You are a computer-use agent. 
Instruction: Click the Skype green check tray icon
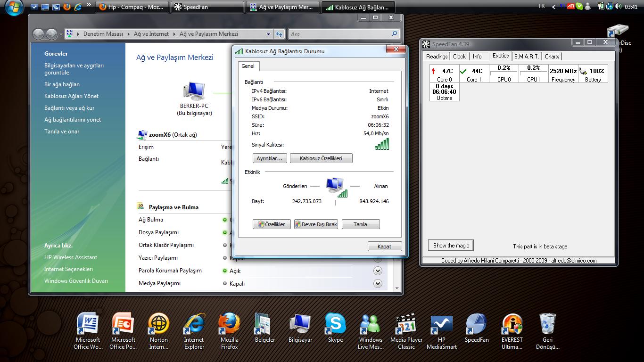(x=579, y=7)
